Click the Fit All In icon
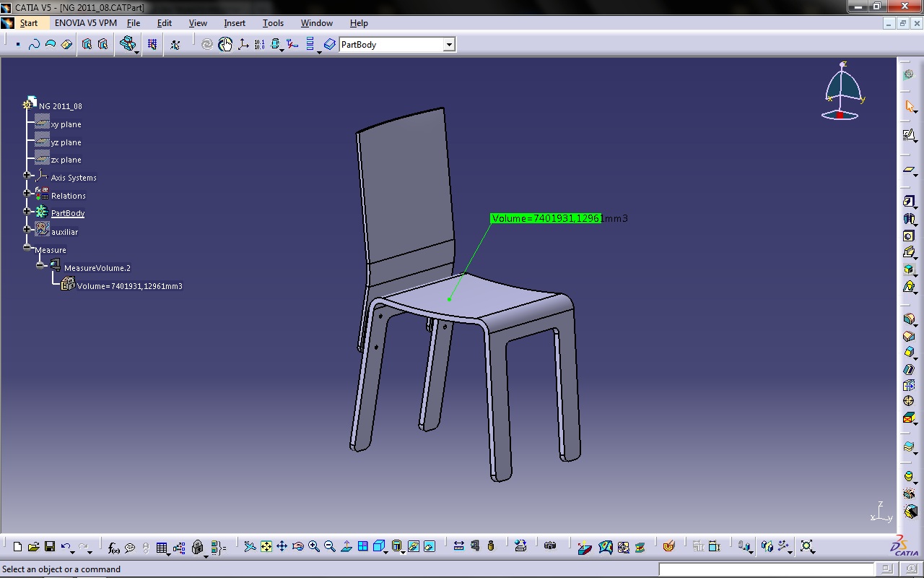The width and height of the screenshot is (924, 578). 266,547
